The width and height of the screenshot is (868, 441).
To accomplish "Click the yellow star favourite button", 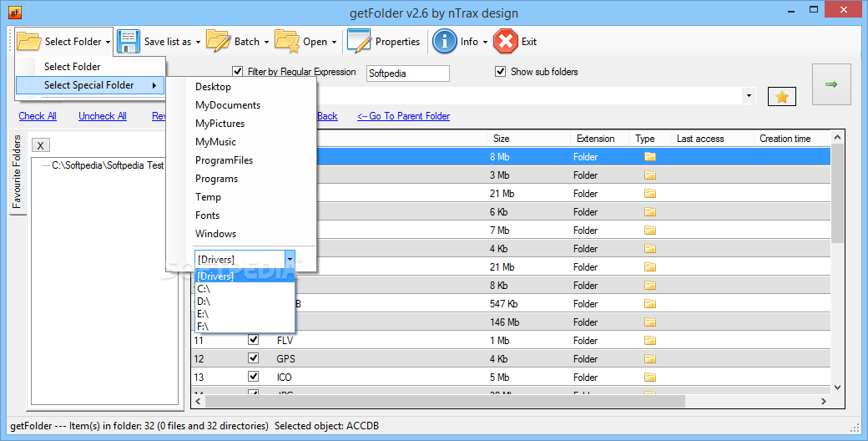I will [x=782, y=97].
